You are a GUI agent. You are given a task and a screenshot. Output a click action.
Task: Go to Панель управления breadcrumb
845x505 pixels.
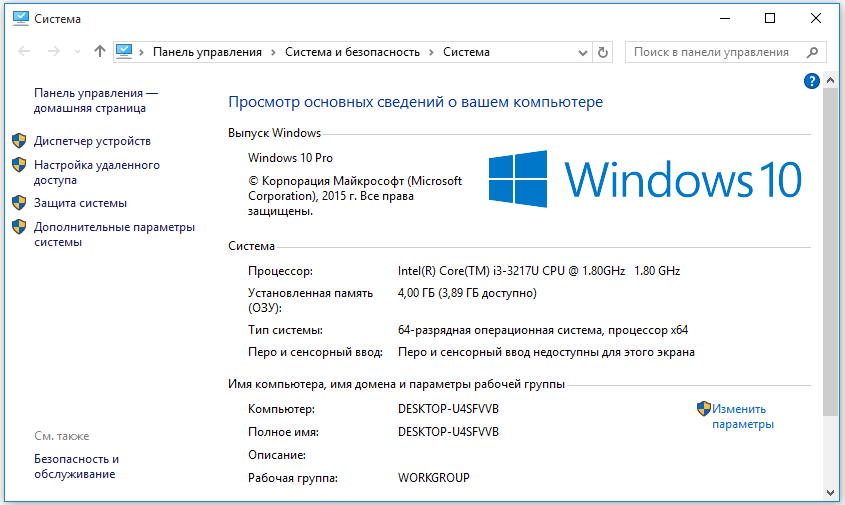207,52
